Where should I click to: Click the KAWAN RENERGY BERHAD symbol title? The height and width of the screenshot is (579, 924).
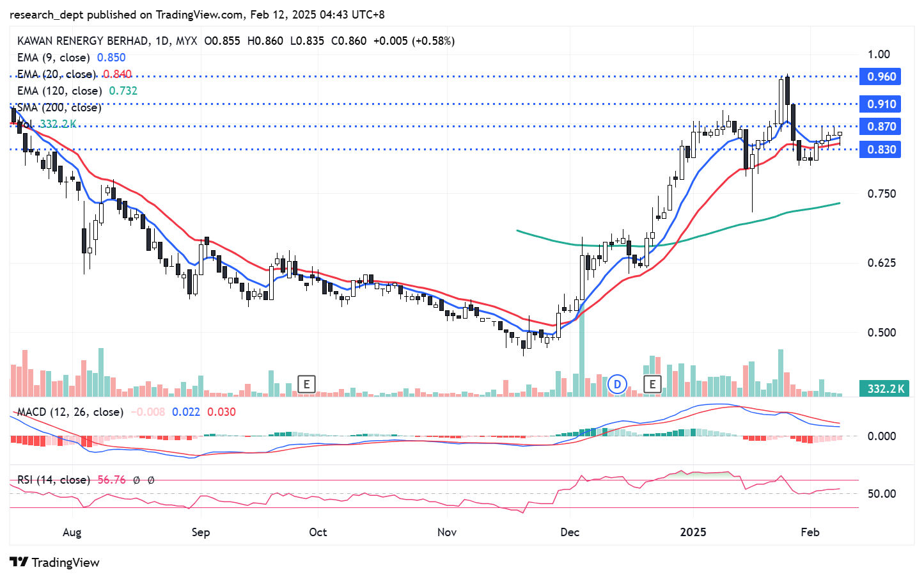(83, 41)
